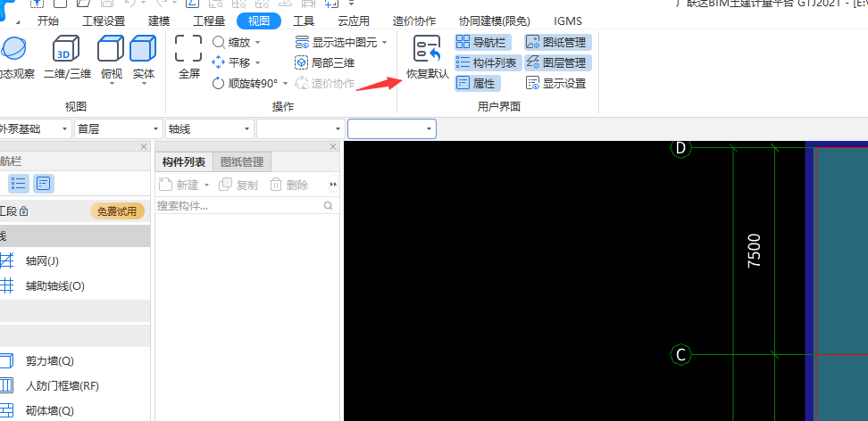868x421 pixels.
Task: Toggle 构件列表 panel visibility
Action: [488, 62]
